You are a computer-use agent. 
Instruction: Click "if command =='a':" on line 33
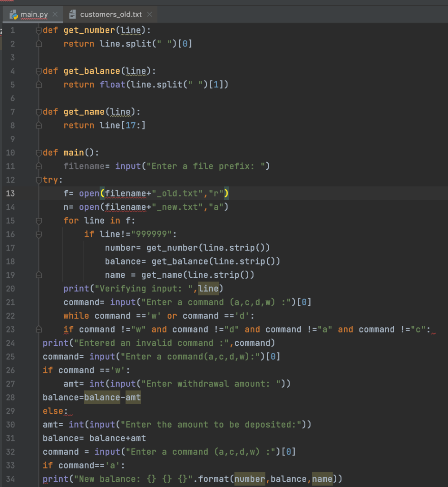(x=84, y=465)
